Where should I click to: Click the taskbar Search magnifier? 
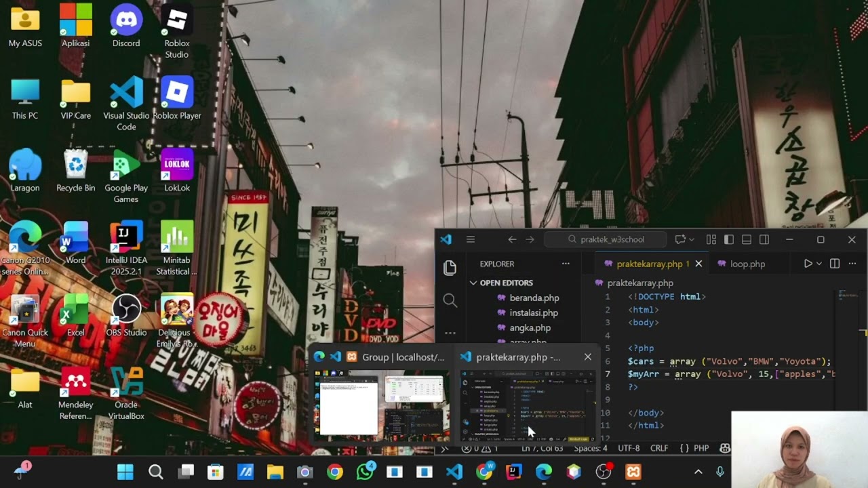[x=155, y=472]
